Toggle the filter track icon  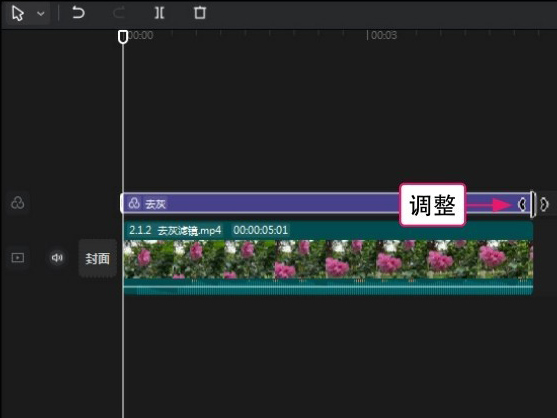17,203
